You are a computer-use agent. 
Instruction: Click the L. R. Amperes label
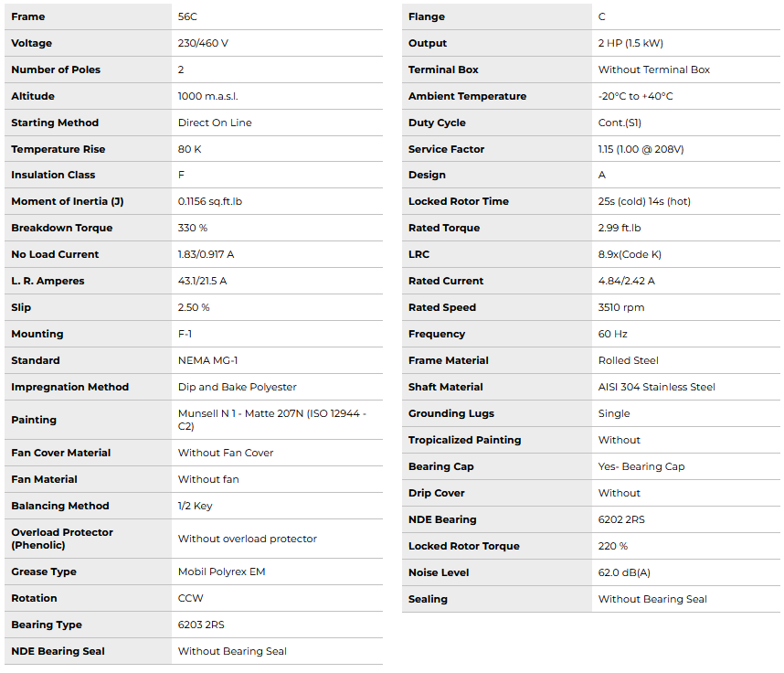(x=48, y=281)
